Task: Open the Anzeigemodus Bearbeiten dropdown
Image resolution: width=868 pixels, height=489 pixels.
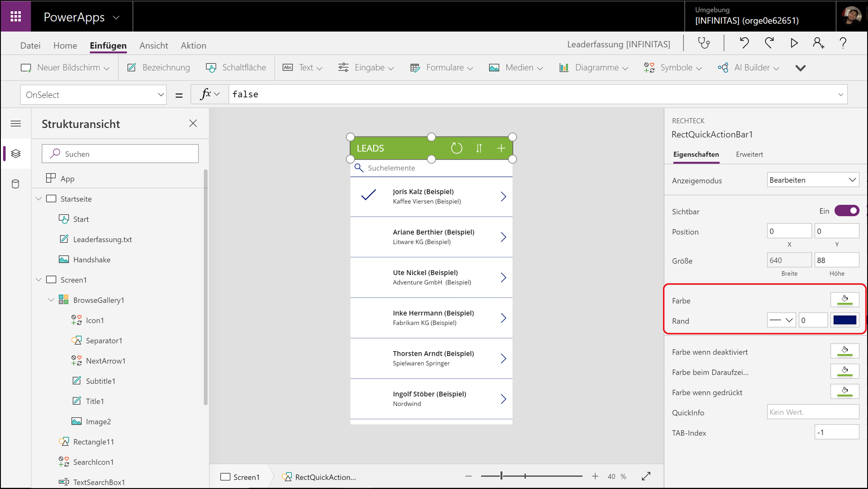Action: click(813, 179)
